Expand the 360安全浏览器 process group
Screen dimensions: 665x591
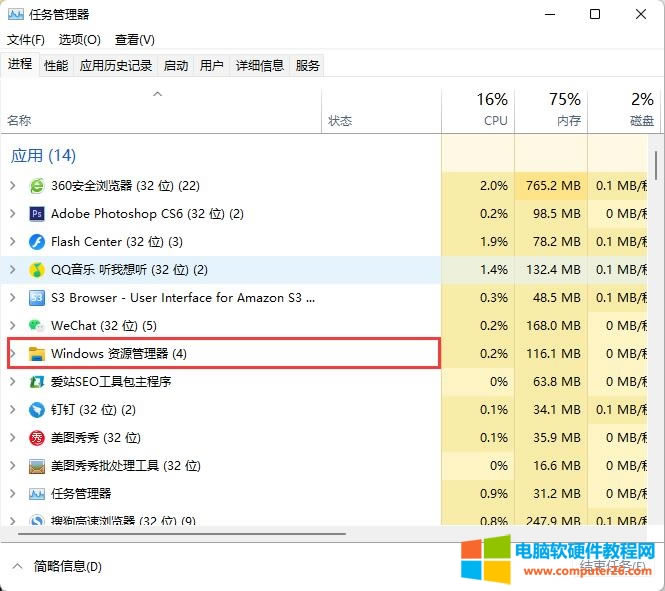coord(13,186)
